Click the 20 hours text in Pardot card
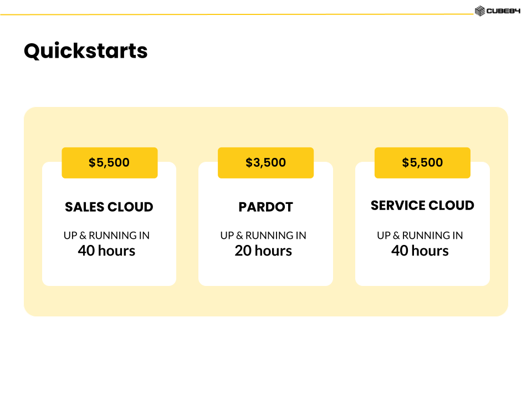The width and height of the screenshot is (532, 399). coord(263,250)
